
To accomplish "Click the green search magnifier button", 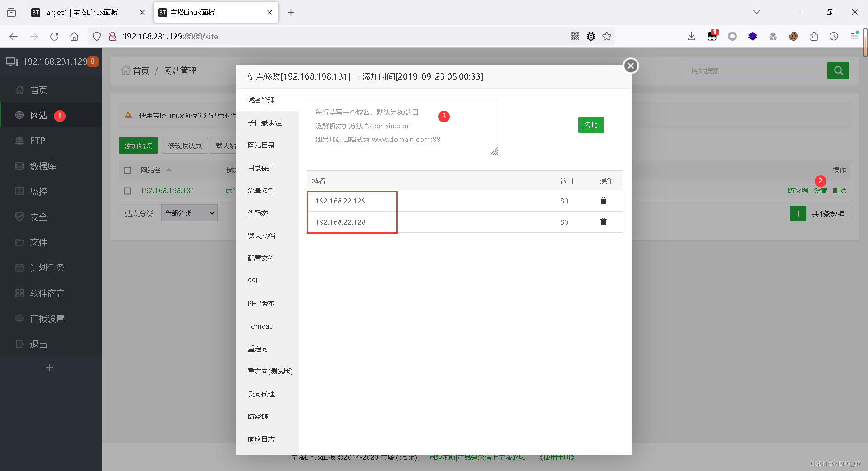I will pyautogui.click(x=838, y=71).
